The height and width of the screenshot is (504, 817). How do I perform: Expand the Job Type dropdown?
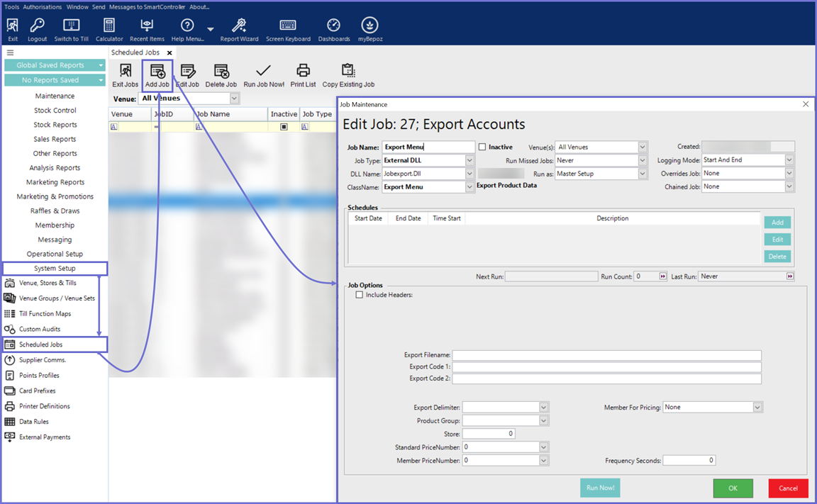pyautogui.click(x=469, y=161)
